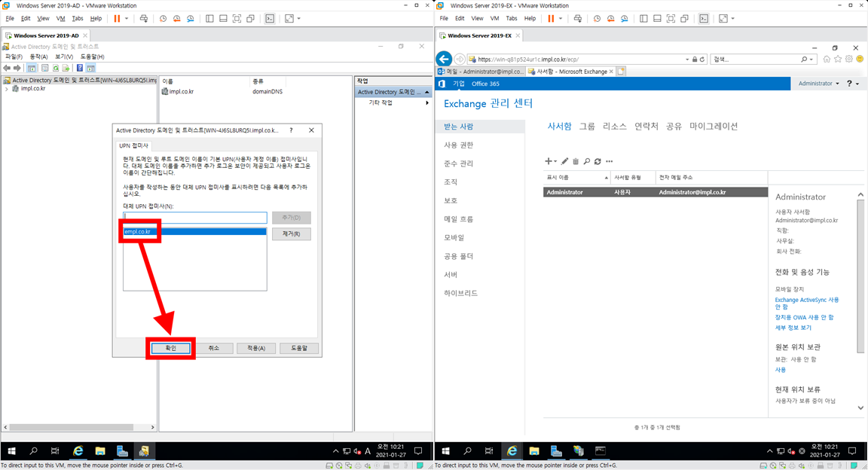Search mailboxes with magnifier icon

click(587, 161)
